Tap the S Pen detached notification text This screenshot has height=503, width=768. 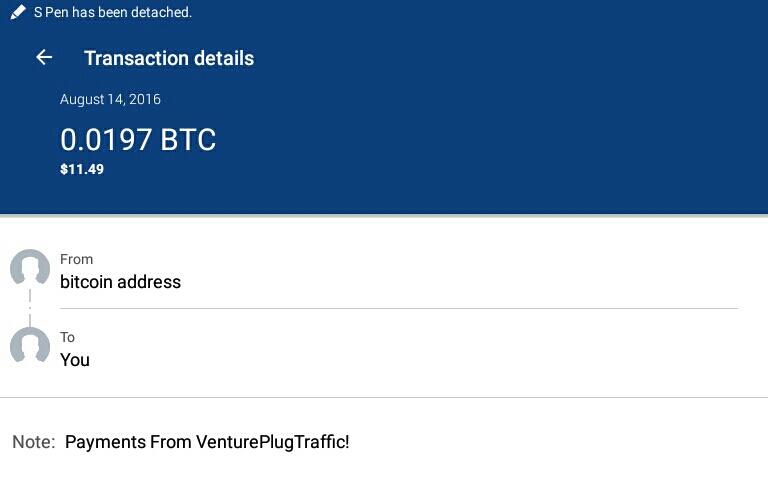point(112,13)
